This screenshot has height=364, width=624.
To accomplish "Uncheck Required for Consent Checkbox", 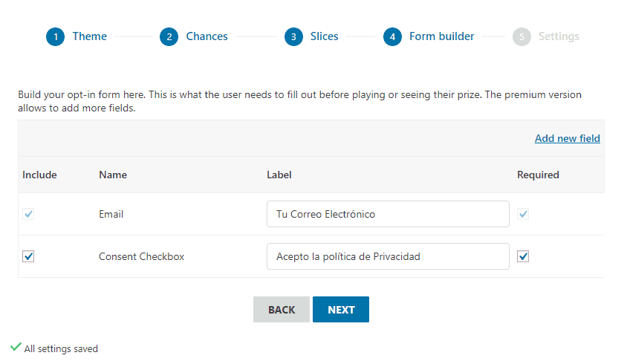I will coord(523,256).
